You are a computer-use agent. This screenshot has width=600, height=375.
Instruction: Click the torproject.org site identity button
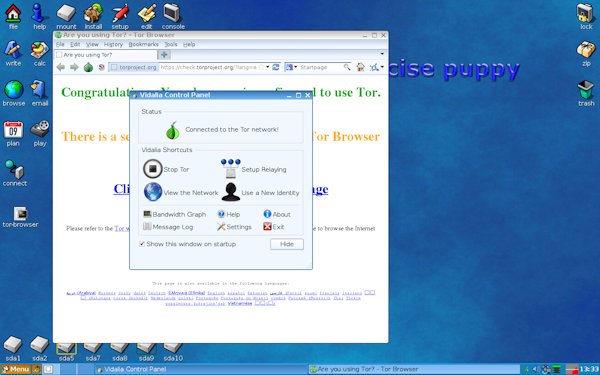(134, 67)
